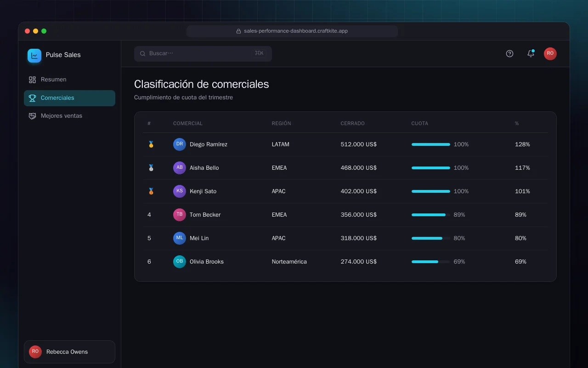Click Tom Becker's quota progress bar
Screen dimensions: 588x368
[431, 215]
